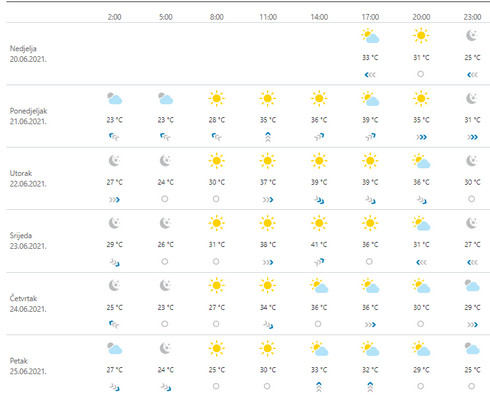The width and height of the screenshot is (490, 397).
Task: Click the 20:00 column header
Action: (421, 17)
